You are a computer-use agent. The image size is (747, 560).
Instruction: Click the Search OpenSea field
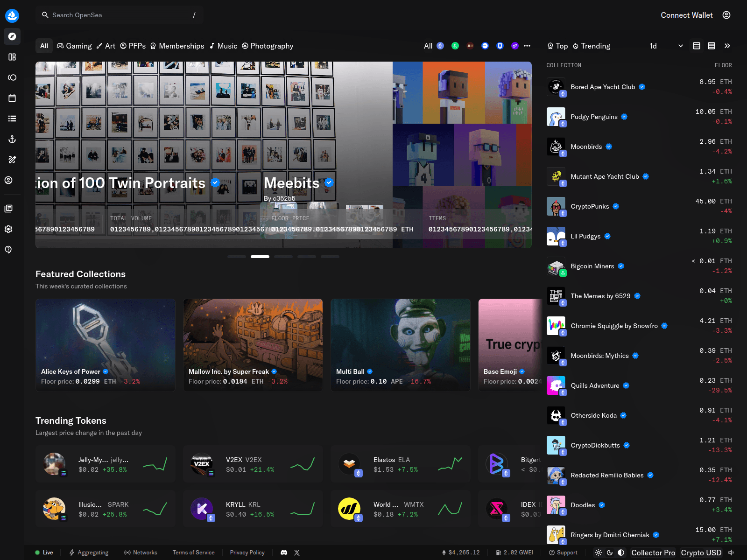(120, 15)
